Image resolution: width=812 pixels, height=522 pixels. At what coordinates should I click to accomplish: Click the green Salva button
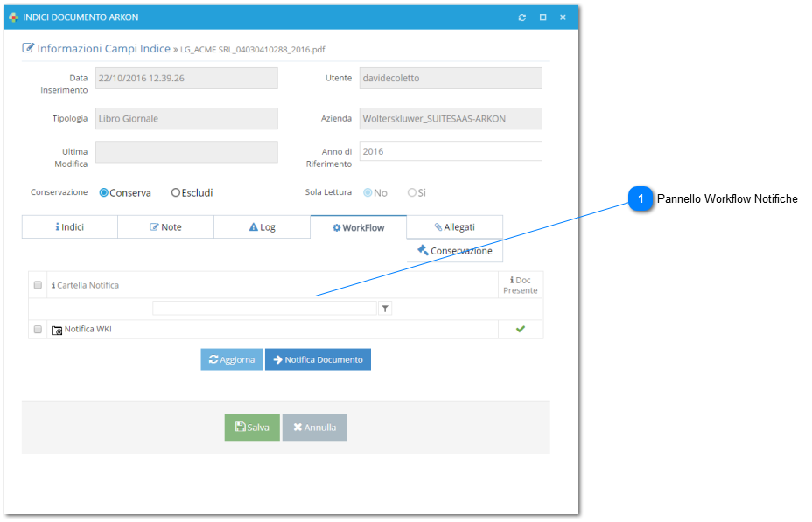[x=252, y=428]
